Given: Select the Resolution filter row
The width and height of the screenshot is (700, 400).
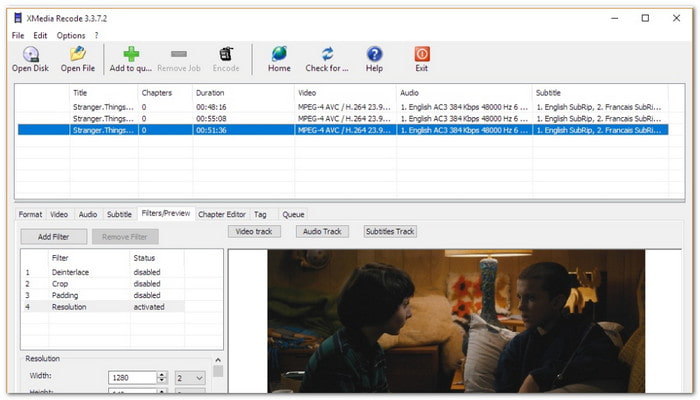Looking at the screenshot, I should (103, 307).
